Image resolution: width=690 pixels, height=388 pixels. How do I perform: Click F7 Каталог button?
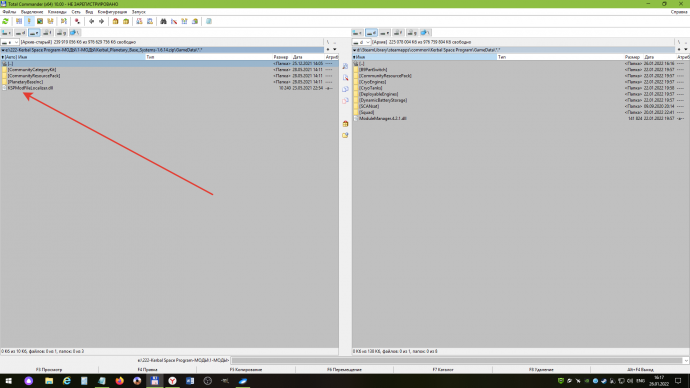coord(443,370)
